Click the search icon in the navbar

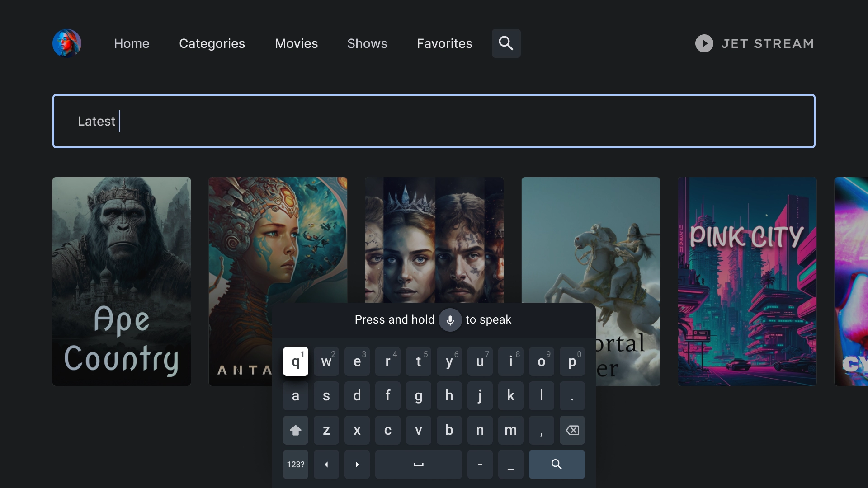tap(505, 43)
